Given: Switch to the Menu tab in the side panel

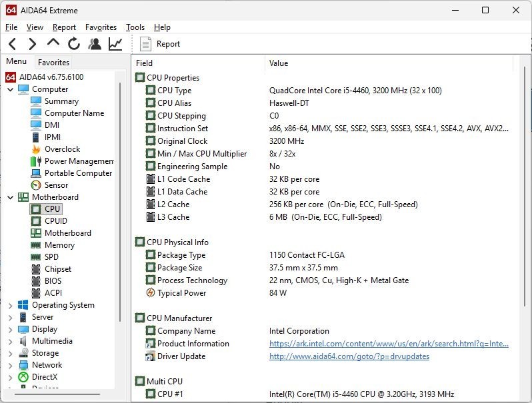Looking at the screenshot, I should click(16, 61).
